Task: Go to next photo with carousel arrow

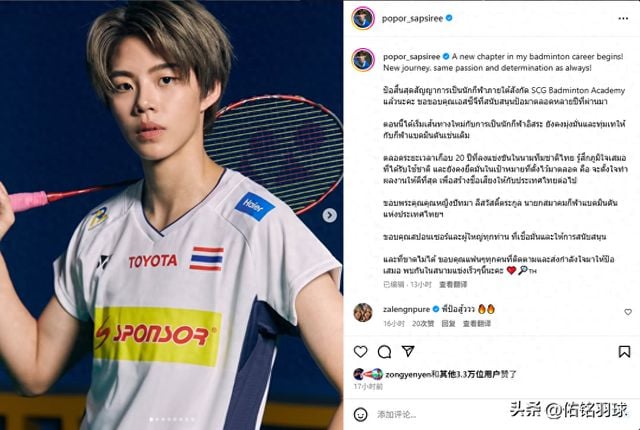Action: coord(329,215)
